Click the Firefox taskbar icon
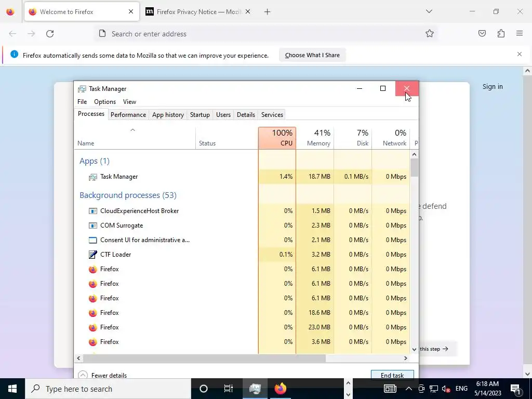 (x=280, y=389)
